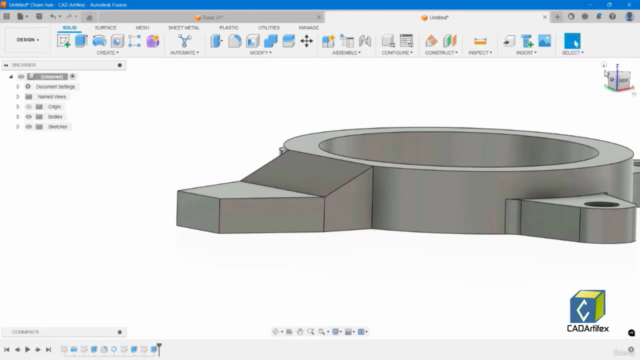640x360 pixels.
Task: Click the timeline end marker
Action: (x=159, y=349)
